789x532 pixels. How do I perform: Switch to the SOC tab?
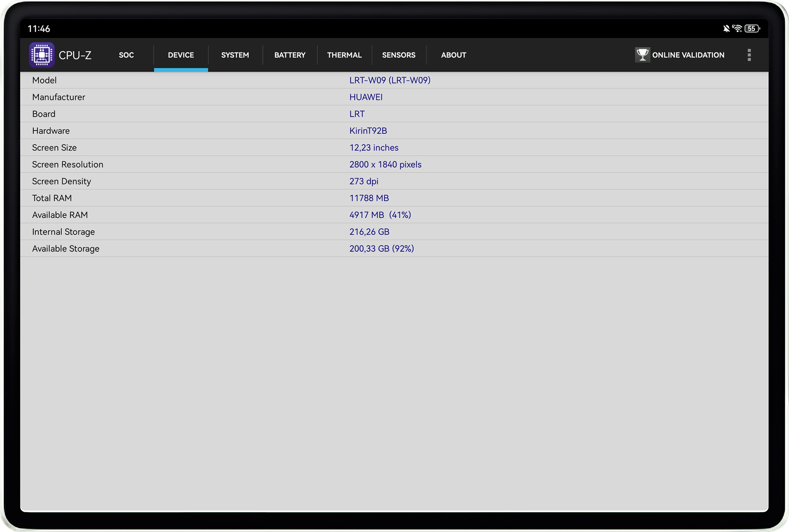(x=126, y=55)
